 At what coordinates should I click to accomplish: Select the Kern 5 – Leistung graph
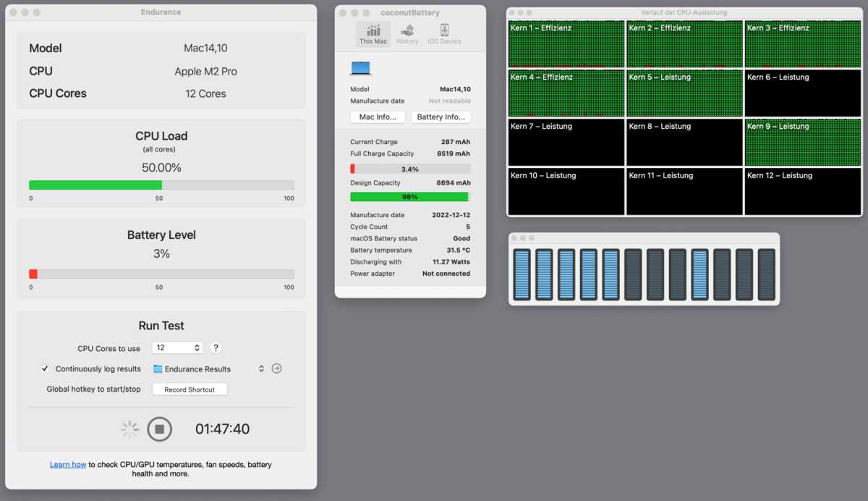(684, 93)
